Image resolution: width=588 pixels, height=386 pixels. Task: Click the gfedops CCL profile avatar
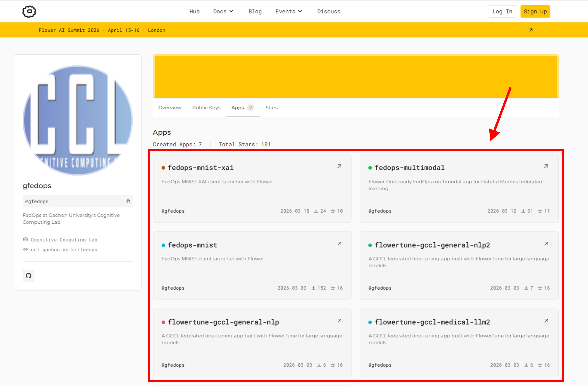coord(78,120)
